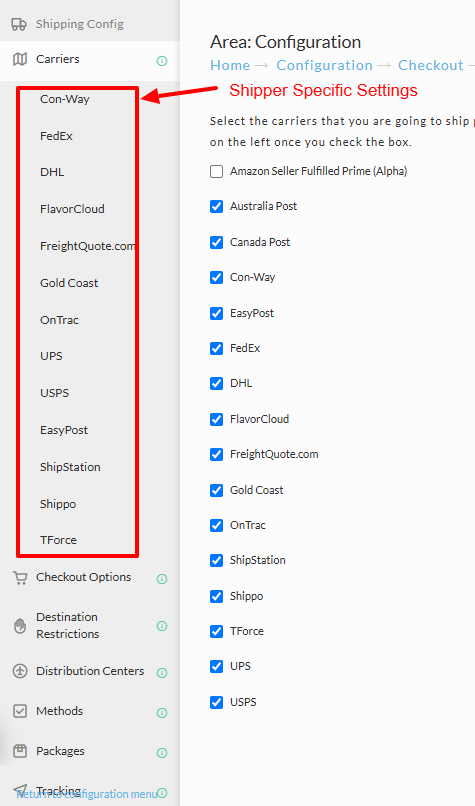The width and height of the screenshot is (475, 806).
Task: Click the Distribution Centers airplane icon
Action: (20, 671)
